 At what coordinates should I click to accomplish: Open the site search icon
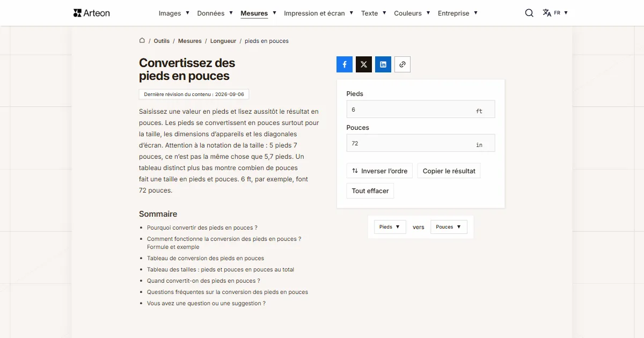[x=529, y=13]
